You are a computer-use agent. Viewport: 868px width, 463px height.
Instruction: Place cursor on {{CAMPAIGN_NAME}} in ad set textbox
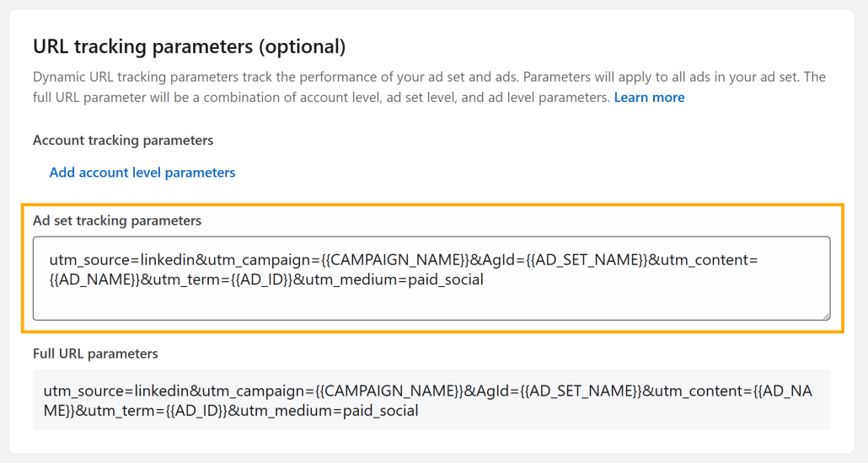tap(394, 260)
